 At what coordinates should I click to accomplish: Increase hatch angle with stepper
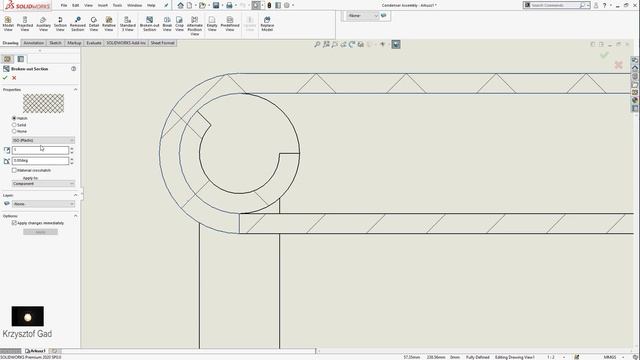72,159
